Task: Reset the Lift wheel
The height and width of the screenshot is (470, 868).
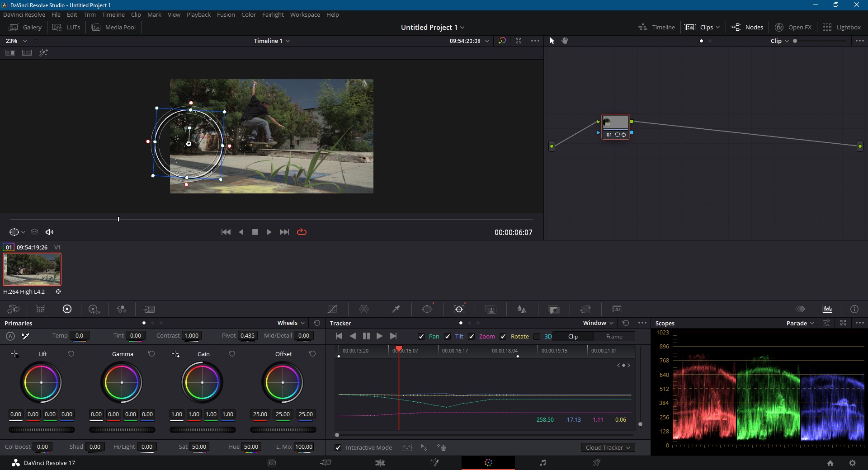Action: point(71,353)
